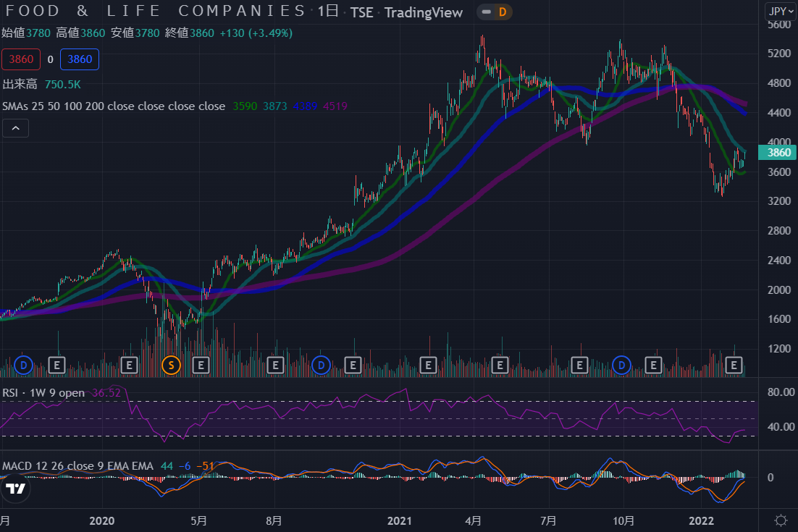The width and height of the screenshot is (798, 532).
Task: Collapse the indicator legend with arrow button
Action: click(x=16, y=129)
